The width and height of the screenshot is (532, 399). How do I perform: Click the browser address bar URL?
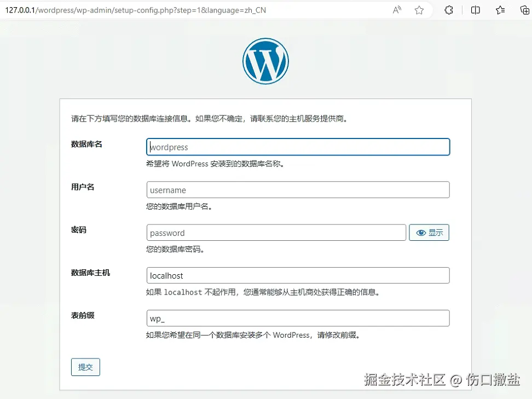point(135,10)
